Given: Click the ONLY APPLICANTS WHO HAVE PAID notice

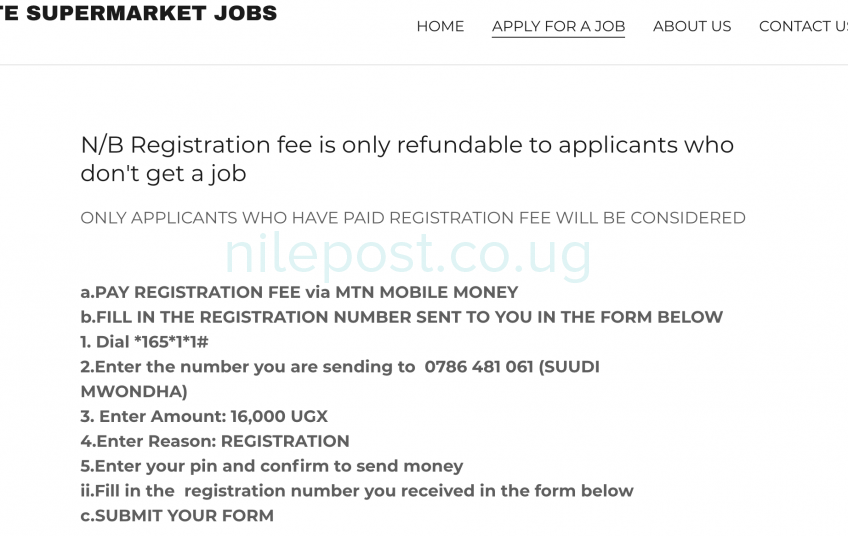Looking at the screenshot, I should [x=412, y=218].
